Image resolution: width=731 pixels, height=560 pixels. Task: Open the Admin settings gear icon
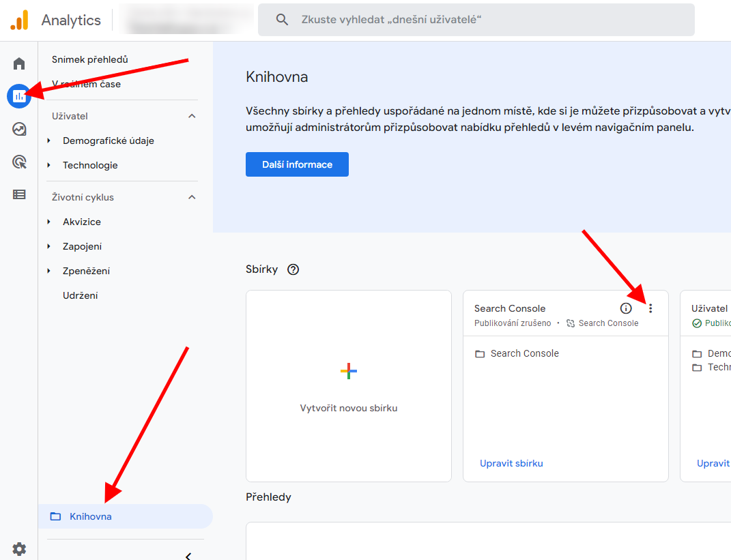tap(19, 548)
